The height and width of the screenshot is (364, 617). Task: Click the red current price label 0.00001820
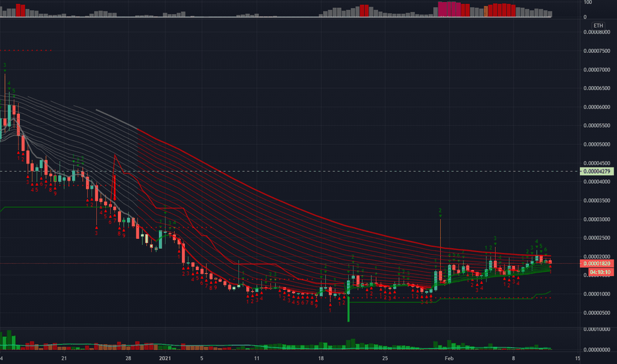596,263
